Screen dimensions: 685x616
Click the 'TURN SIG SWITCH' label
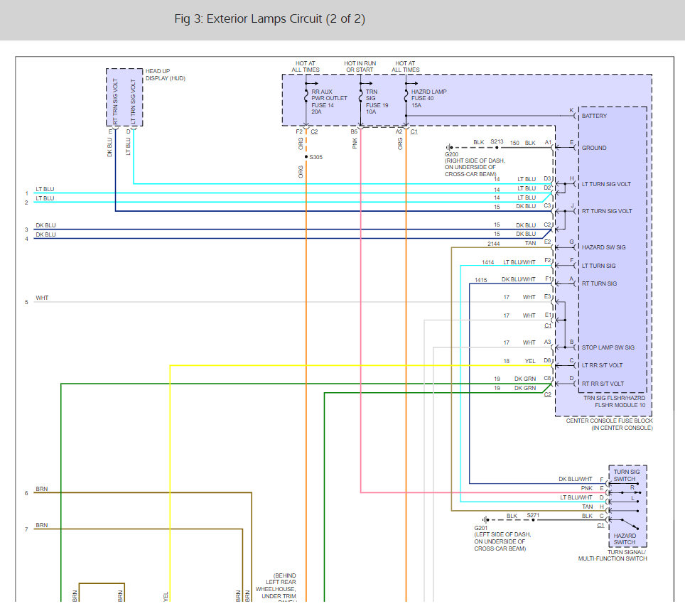(627, 475)
